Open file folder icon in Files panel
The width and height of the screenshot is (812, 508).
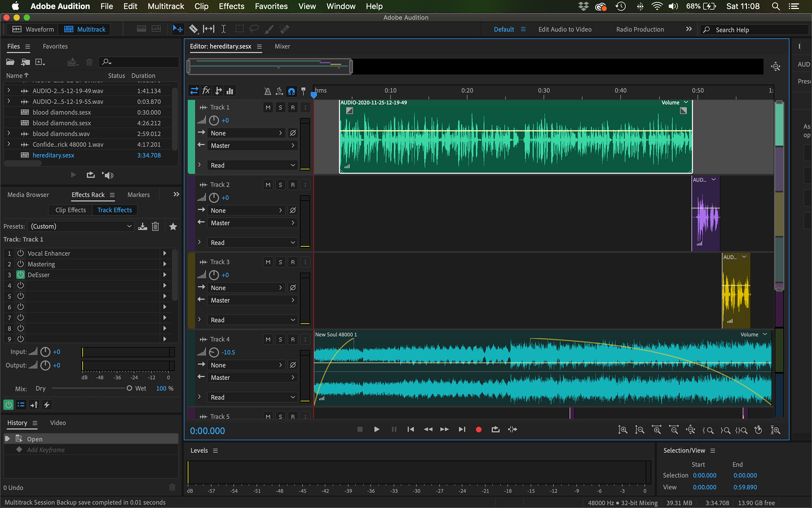pyautogui.click(x=10, y=62)
